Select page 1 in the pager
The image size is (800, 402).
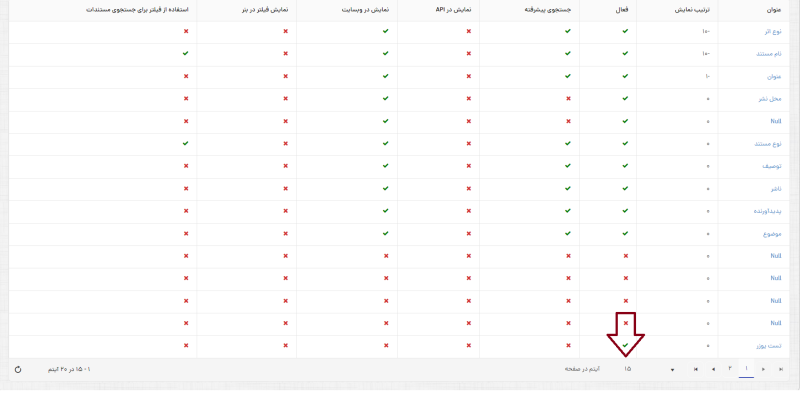pos(746,369)
